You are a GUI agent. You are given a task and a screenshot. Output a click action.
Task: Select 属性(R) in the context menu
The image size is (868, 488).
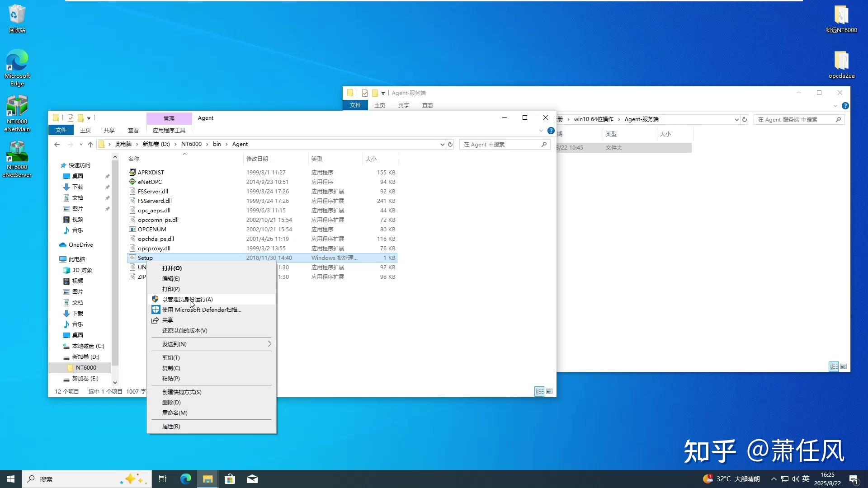click(x=170, y=426)
